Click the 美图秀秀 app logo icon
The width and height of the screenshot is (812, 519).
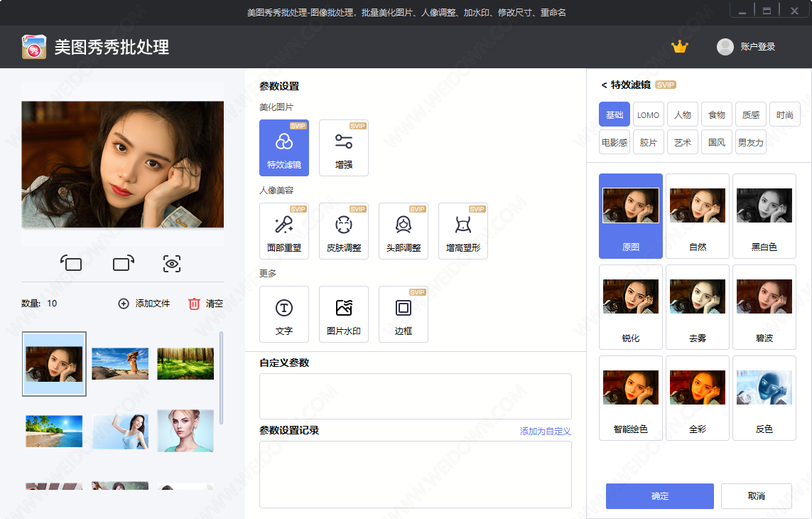pos(34,47)
